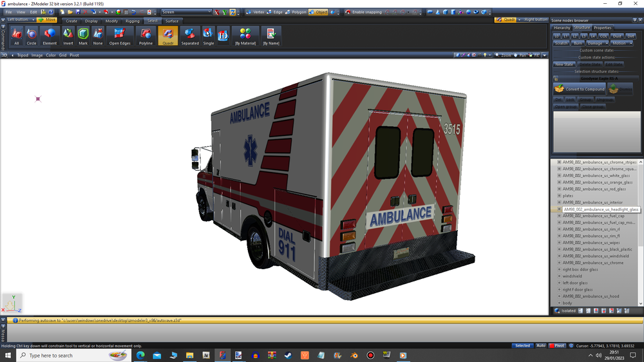Image resolution: width=644 pixels, height=362 pixels.
Task: Click the Convert to Compound button
Action: point(579,89)
